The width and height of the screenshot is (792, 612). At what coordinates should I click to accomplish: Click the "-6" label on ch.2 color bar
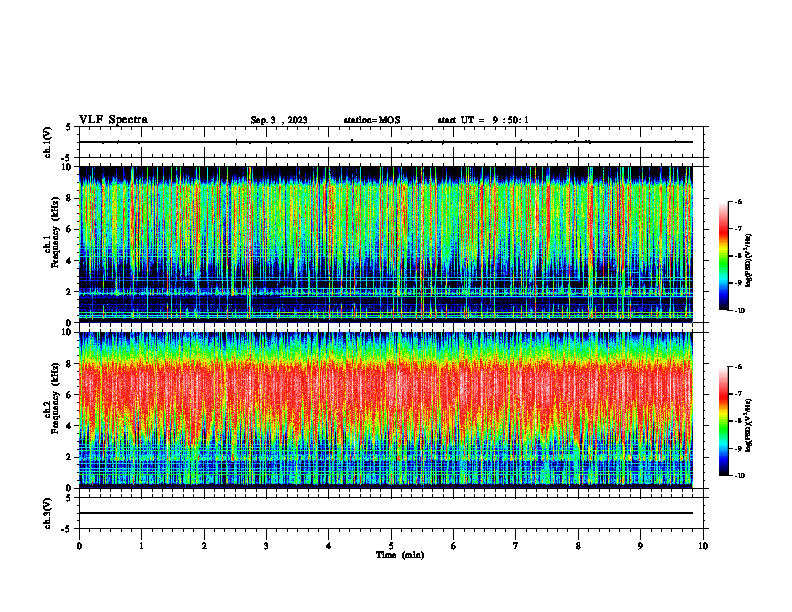point(739,367)
